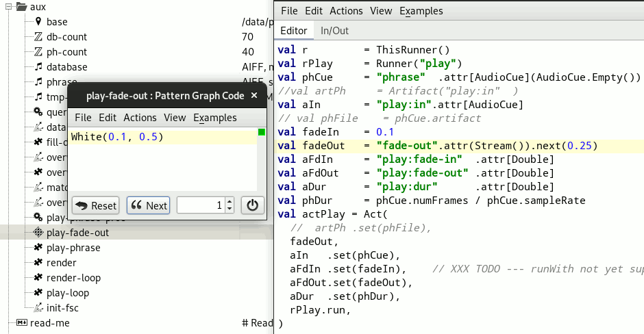The width and height of the screenshot is (644, 334).
Task: Increment the step count spinner up
Action: (230, 201)
